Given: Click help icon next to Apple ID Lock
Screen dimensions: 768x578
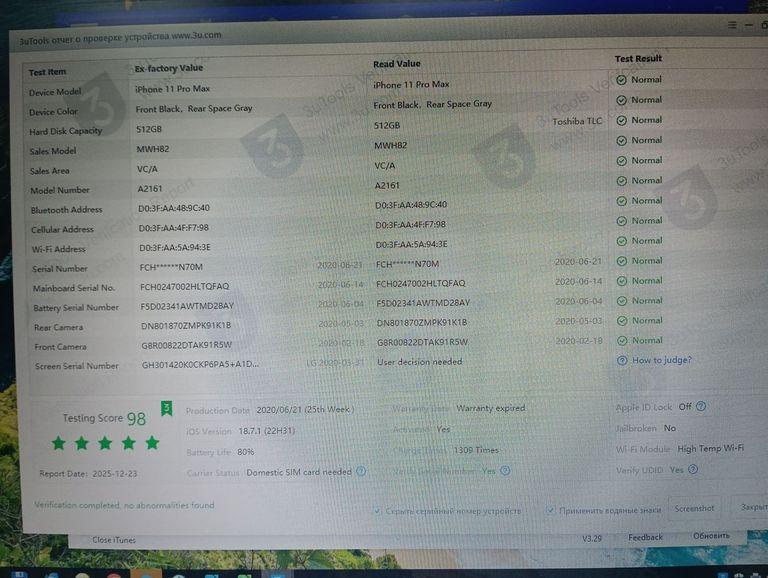Looking at the screenshot, I should pos(701,407).
